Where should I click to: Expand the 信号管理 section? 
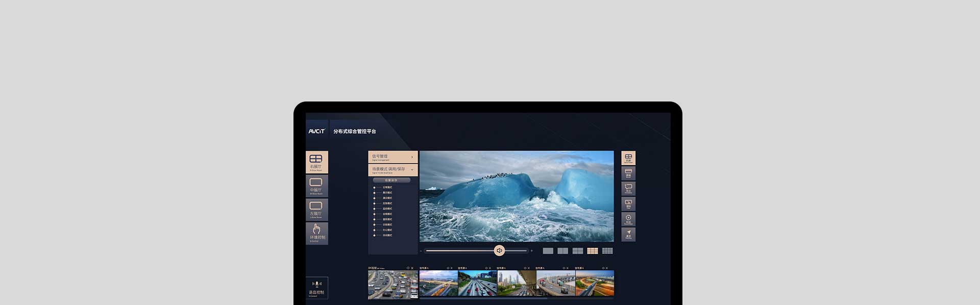click(x=393, y=157)
